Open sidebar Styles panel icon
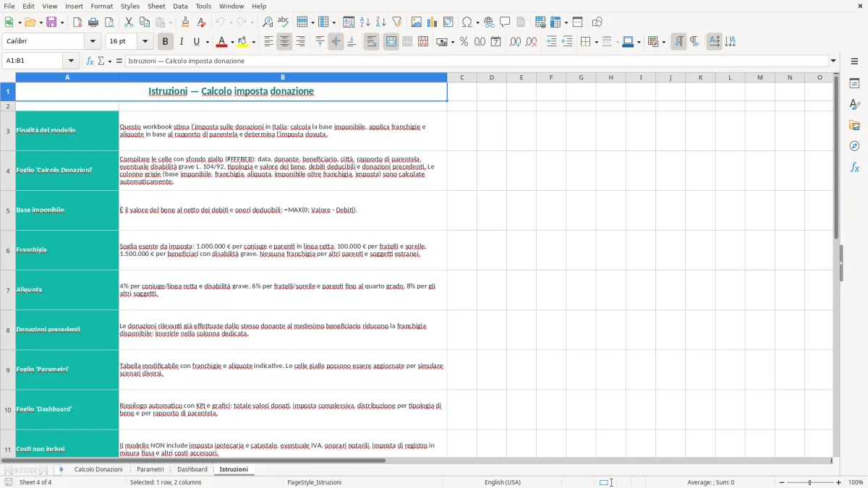The height and width of the screenshot is (488, 868). click(x=854, y=105)
